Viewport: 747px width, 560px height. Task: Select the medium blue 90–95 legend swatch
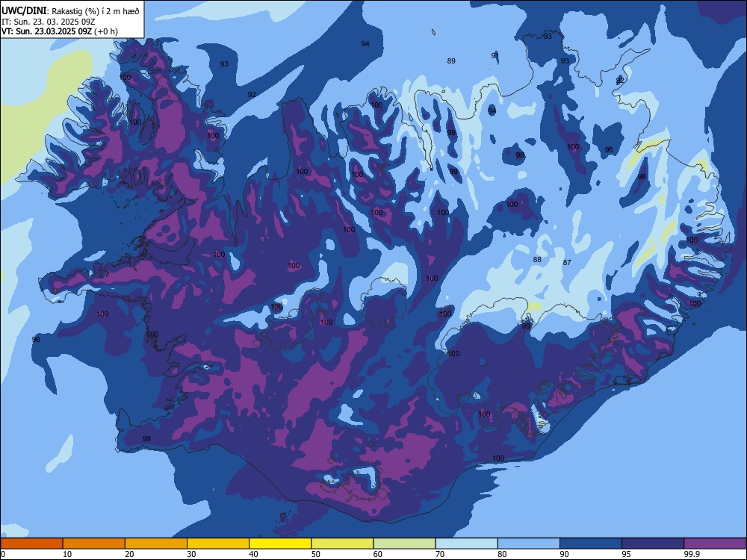[591, 544]
